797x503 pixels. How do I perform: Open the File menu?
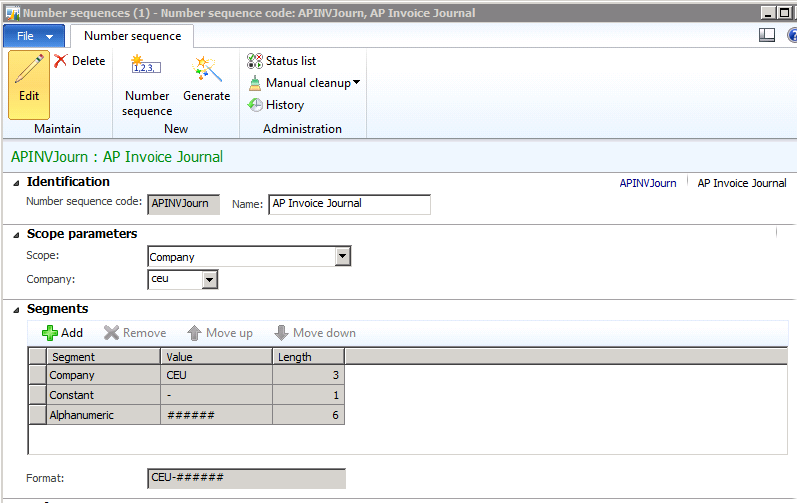pos(34,35)
